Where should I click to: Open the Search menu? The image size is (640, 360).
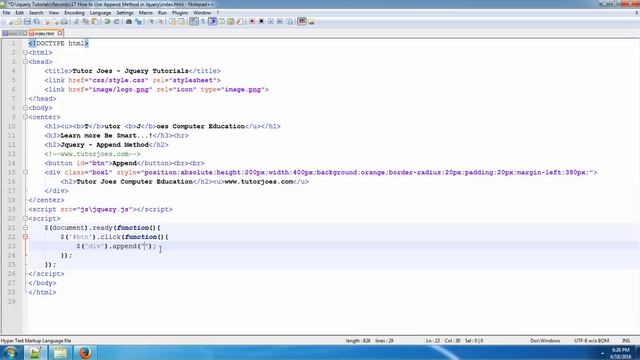coord(36,13)
